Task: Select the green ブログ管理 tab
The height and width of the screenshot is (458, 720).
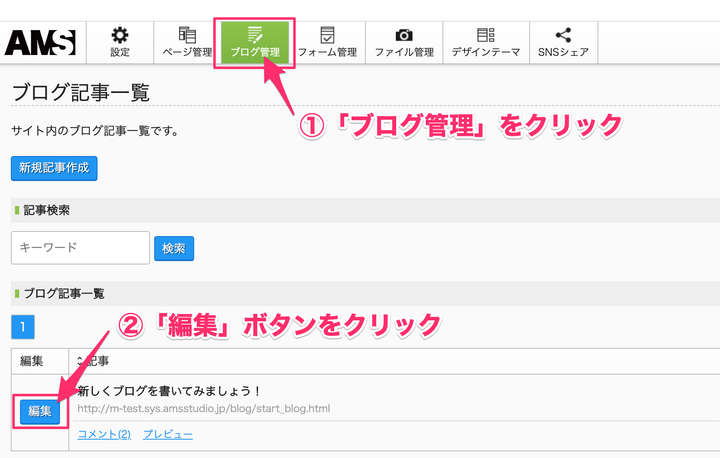Action: pyautogui.click(x=254, y=43)
